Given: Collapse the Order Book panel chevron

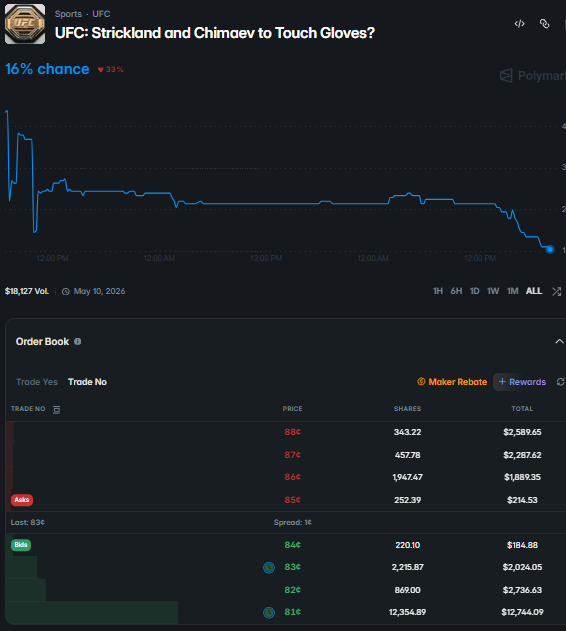Looking at the screenshot, I should 559,342.
